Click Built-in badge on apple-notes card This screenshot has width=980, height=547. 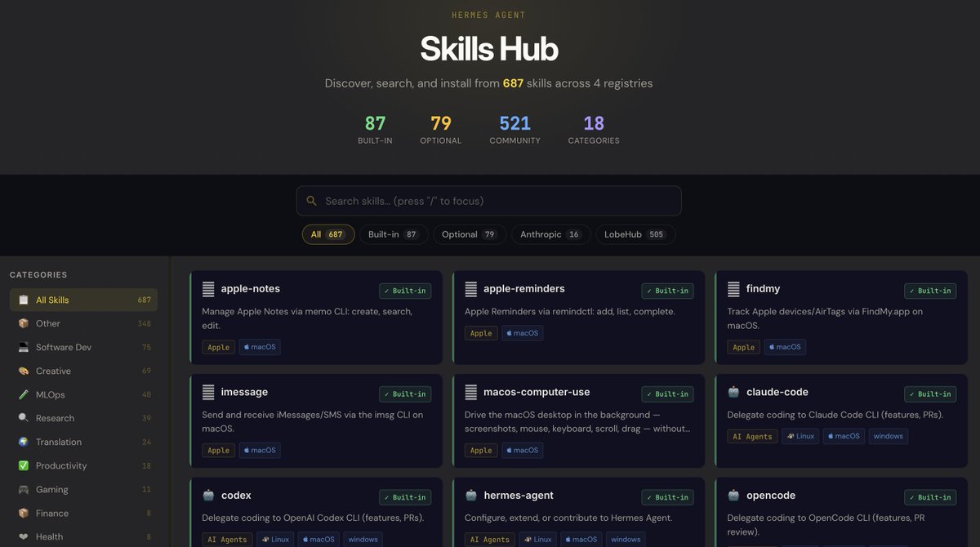405,291
